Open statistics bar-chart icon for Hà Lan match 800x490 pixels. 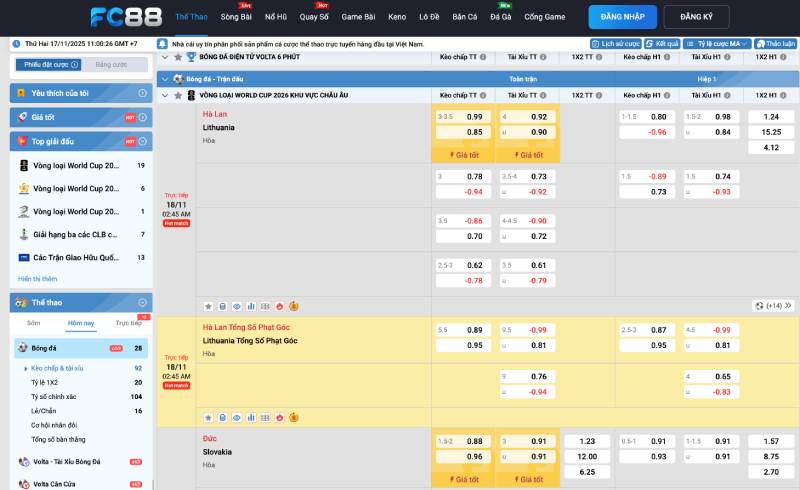[x=251, y=305]
